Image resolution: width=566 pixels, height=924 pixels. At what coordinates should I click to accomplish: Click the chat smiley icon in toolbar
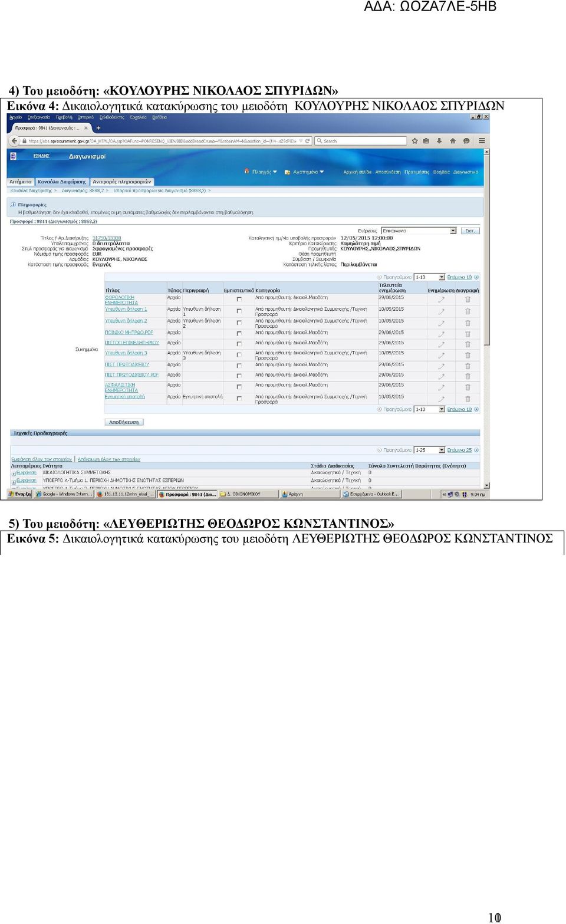tap(466, 141)
